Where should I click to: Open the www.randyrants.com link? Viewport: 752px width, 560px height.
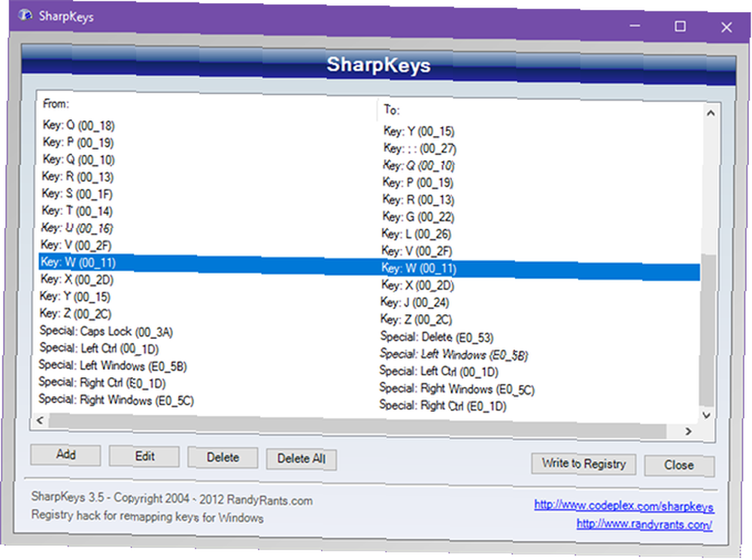644,524
